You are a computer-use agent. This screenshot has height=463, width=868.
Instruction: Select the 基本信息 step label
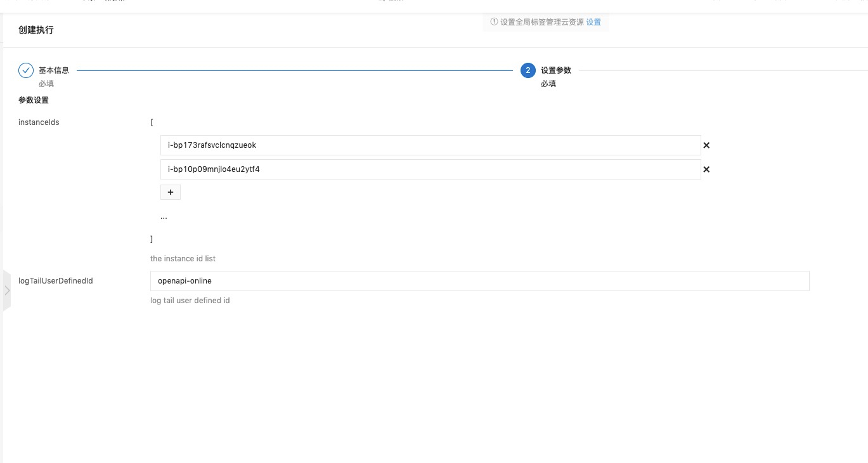click(x=54, y=70)
